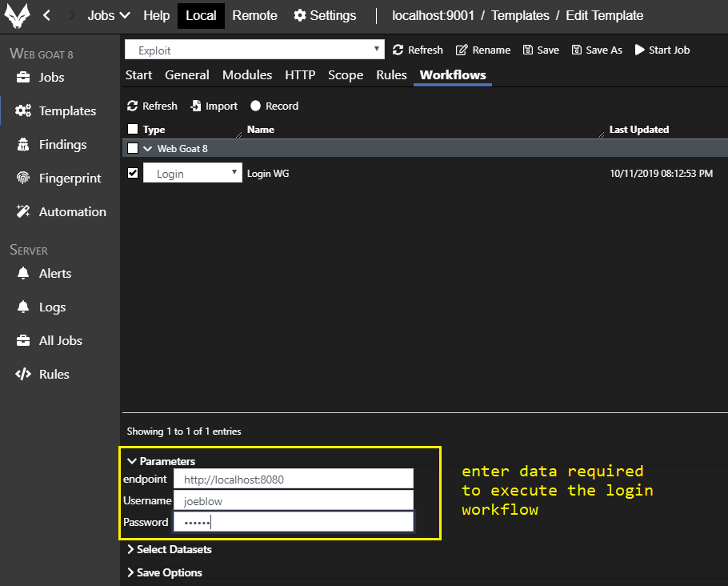Uncheck the Login WG row checkbox
The height and width of the screenshot is (586, 728).
[x=133, y=174]
